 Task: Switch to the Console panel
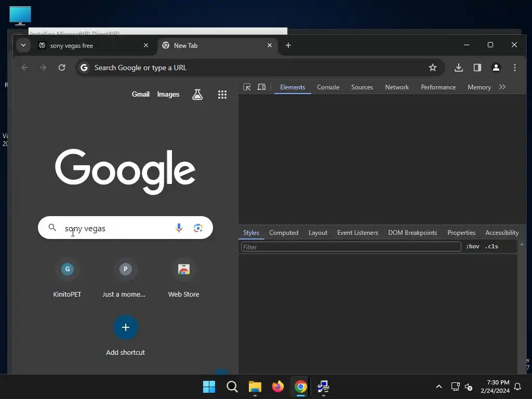click(328, 87)
